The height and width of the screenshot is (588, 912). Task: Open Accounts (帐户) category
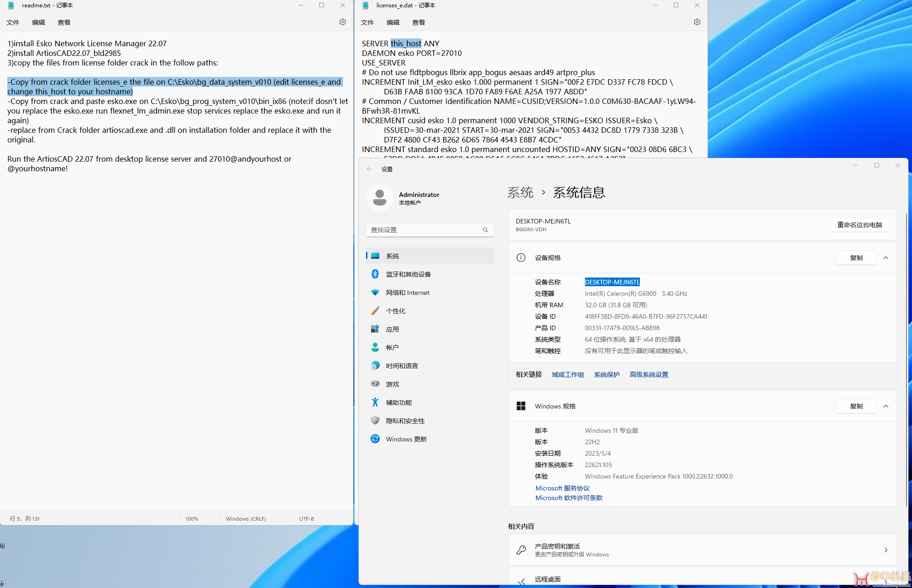[430, 348]
